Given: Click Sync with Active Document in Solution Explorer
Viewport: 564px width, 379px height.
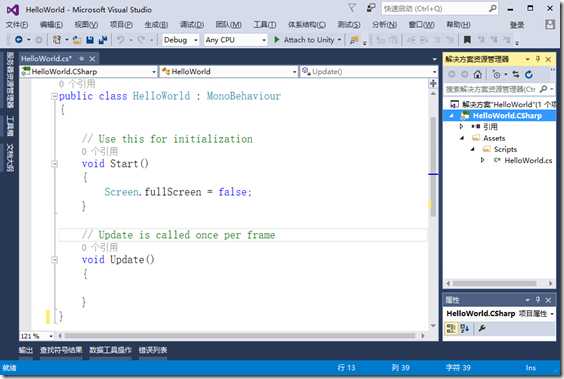Looking at the screenshot, I should pos(516,74).
